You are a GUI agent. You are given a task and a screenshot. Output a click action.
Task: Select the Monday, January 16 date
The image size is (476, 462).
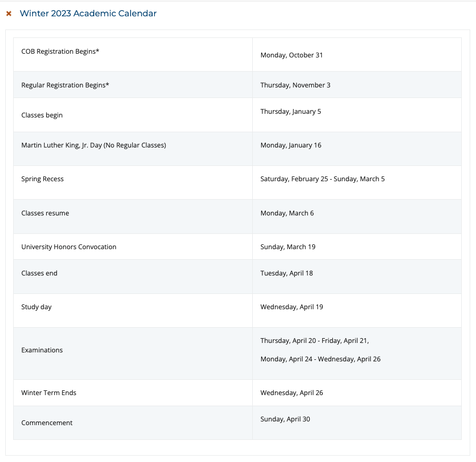[x=291, y=145]
